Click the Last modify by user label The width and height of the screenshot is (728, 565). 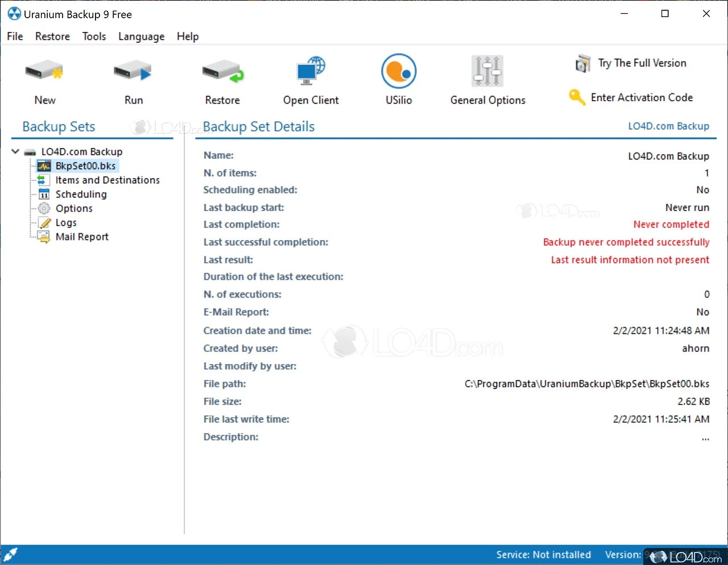(250, 366)
